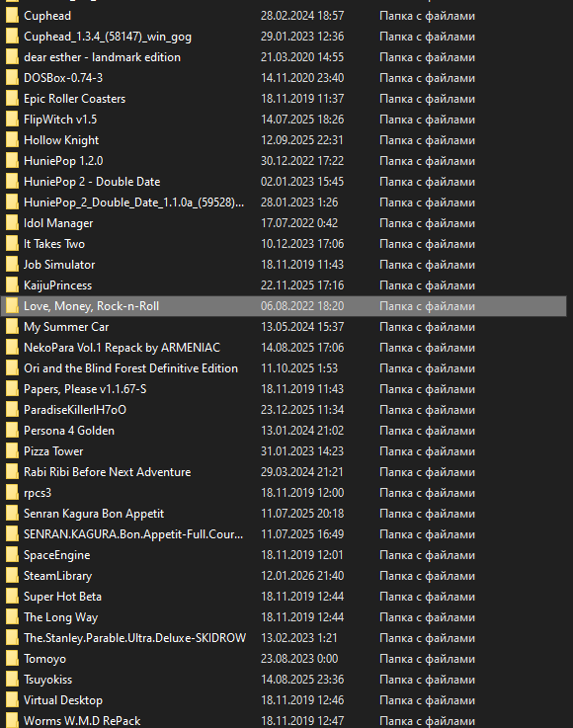Screen dimensions: 573x728
Task: Click the Job Simulator folder icon
Action: [x=12, y=265]
